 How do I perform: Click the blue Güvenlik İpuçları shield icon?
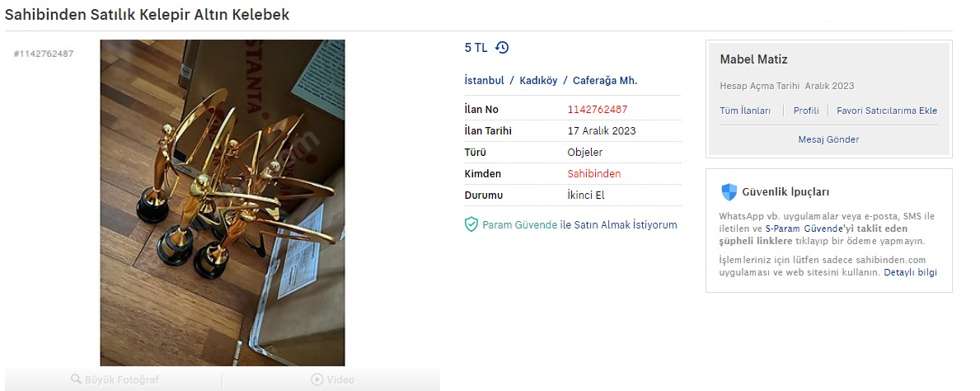729,192
